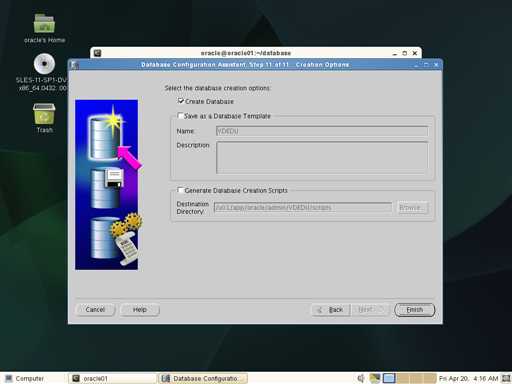512x384 pixels.
Task: Select Database Configuration taskbar entry
Action: coord(203,378)
